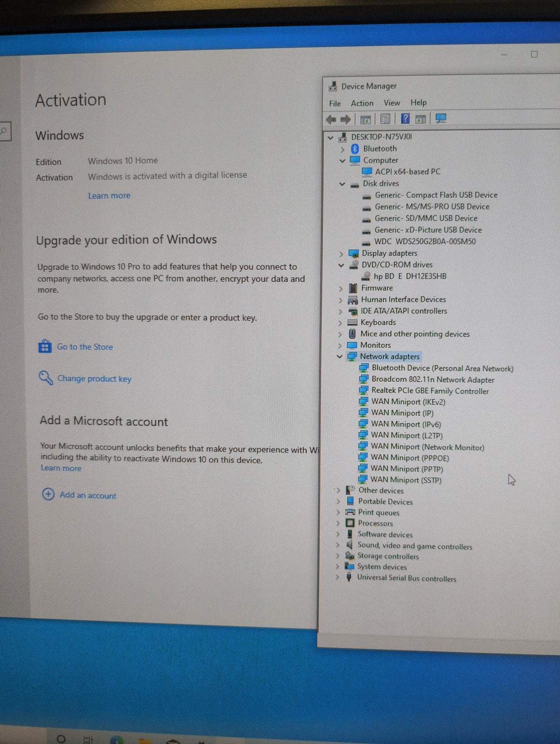This screenshot has width=560, height=744.
Task: Click Learn more under Activation status
Action: point(109,196)
